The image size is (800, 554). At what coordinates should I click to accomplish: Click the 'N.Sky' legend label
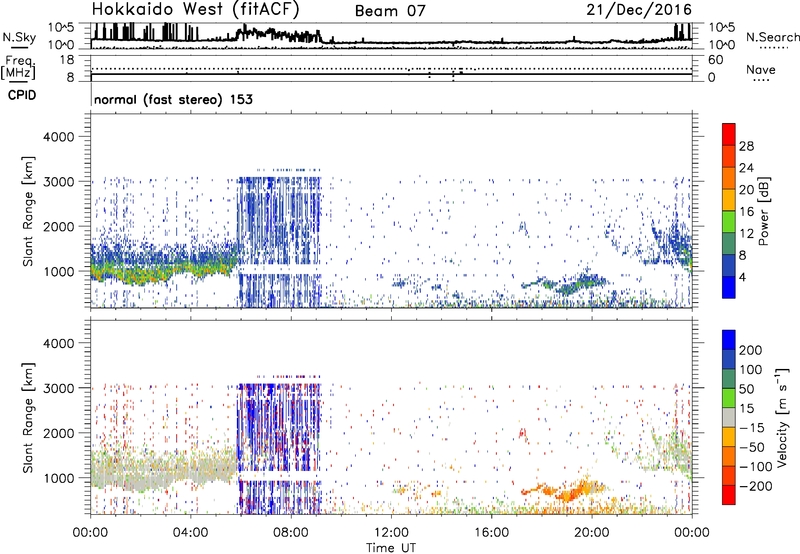tap(19, 37)
